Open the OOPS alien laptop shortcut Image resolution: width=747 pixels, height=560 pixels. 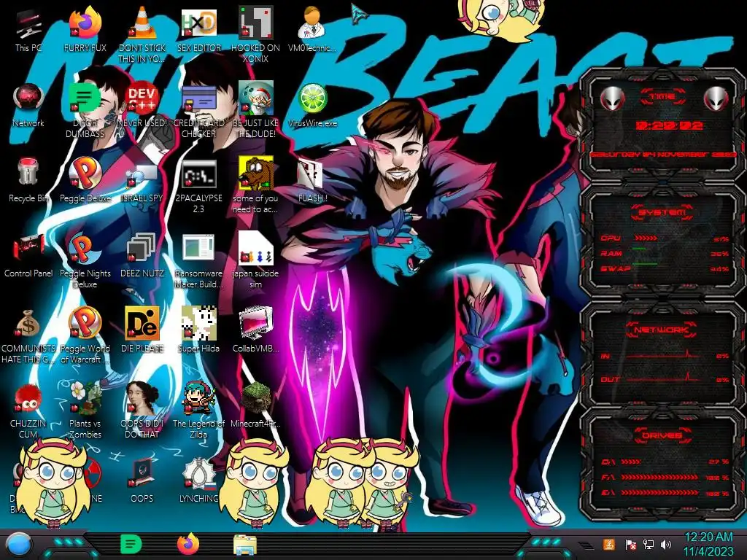(x=142, y=480)
